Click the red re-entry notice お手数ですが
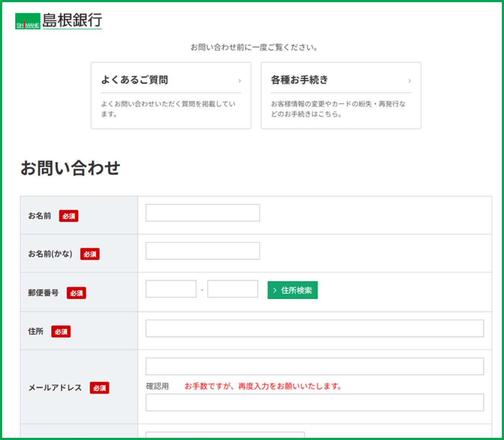This screenshot has width=504, height=440. [x=263, y=386]
